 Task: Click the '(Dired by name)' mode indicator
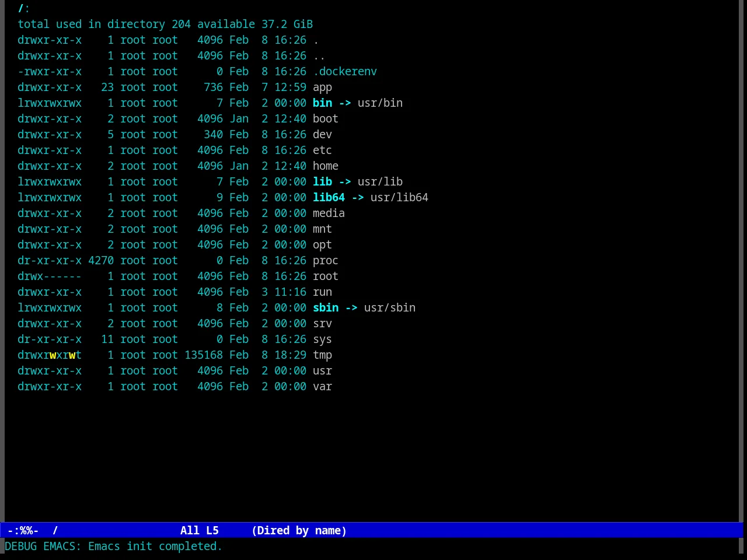point(299,530)
